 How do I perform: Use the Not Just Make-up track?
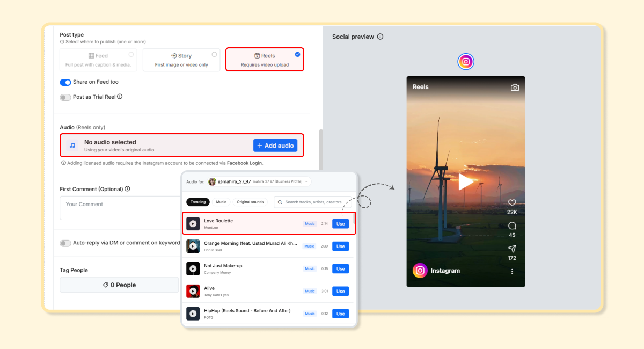point(340,268)
